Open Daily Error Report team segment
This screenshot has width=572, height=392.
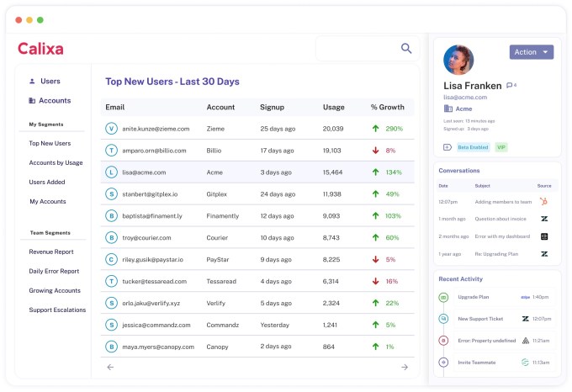click(54, 271)
